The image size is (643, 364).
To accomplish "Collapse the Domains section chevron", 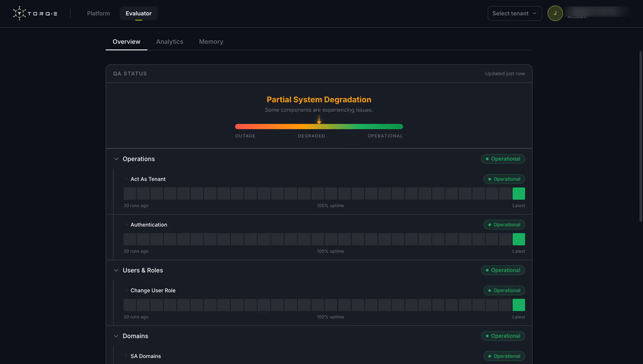I will (116, 336).
